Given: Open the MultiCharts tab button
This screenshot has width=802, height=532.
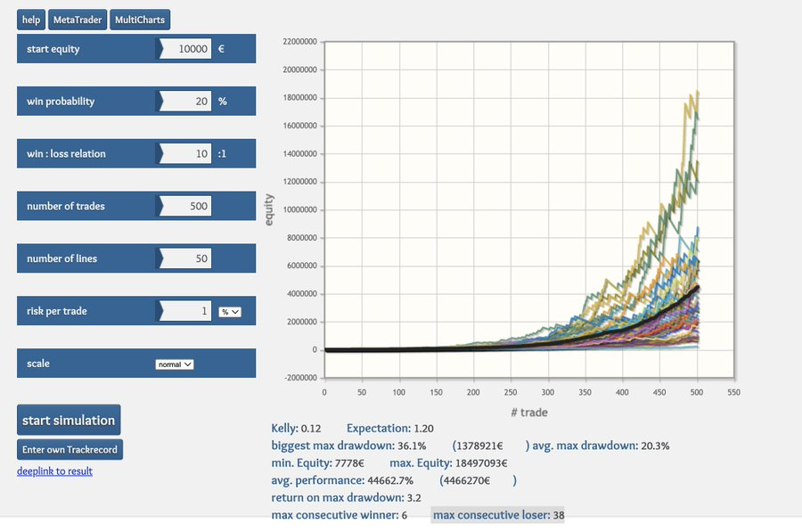Looking at the screenshot, I should tap(140, 20).
